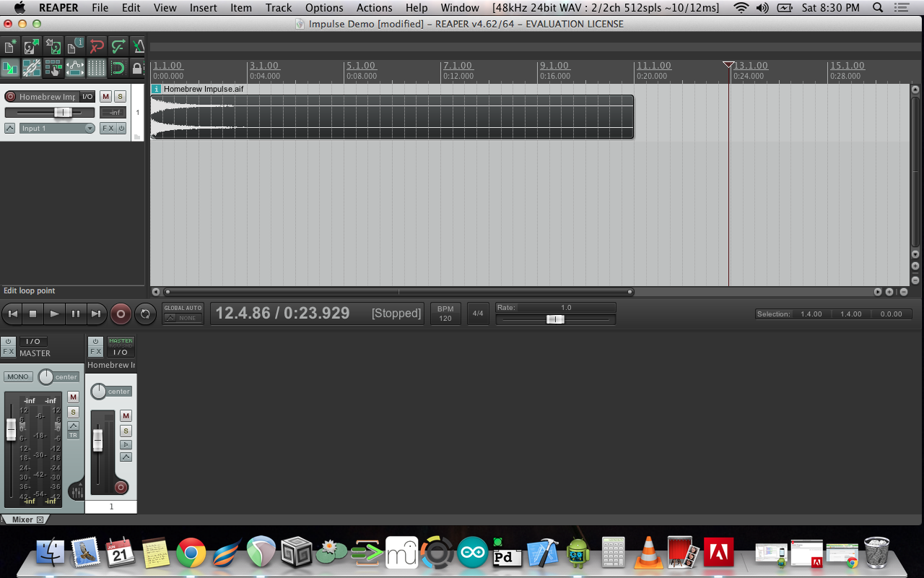Toggle item grouping chain icon
924x578 pixels.
(32, 68)
